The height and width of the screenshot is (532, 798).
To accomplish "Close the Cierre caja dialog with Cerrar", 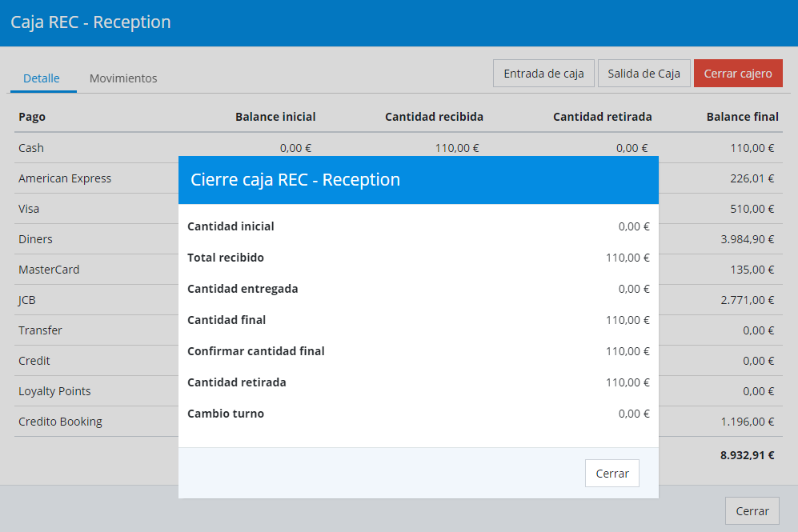I will tap(612, 474).
